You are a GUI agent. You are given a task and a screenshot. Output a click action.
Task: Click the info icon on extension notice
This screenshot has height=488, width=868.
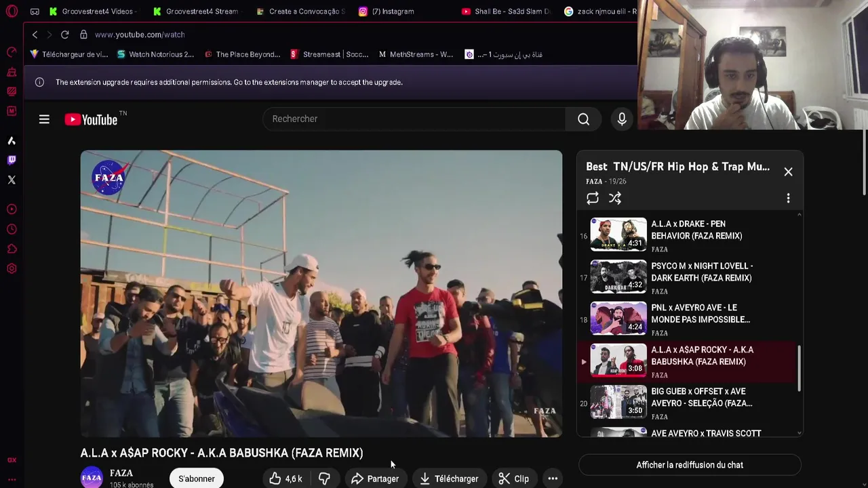tap(39, 82)
